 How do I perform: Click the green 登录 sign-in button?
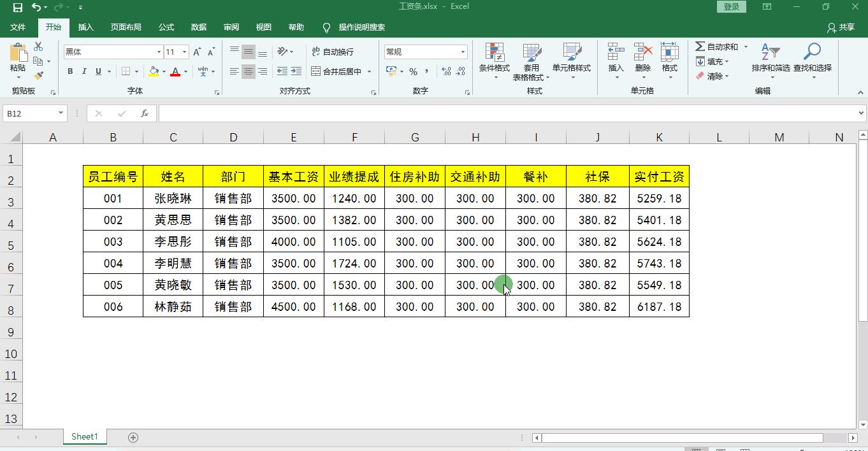[730, 6]
